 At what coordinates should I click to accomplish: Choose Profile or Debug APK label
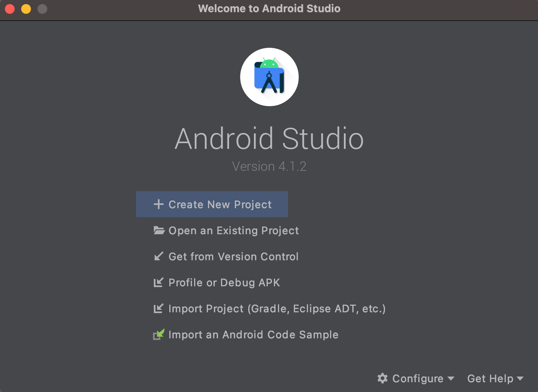coord(224,283)
